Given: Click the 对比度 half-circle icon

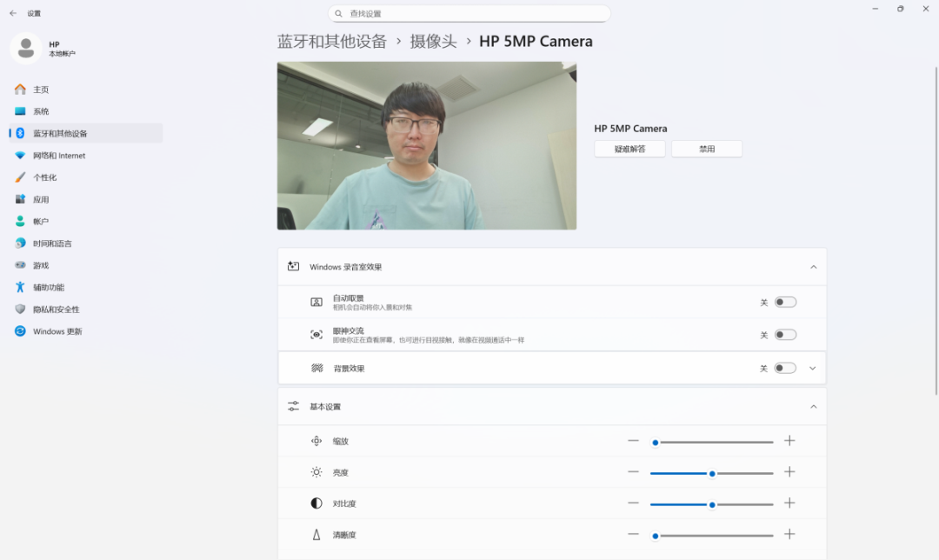Looking at the screenshot, I should (x=316, y=503).
